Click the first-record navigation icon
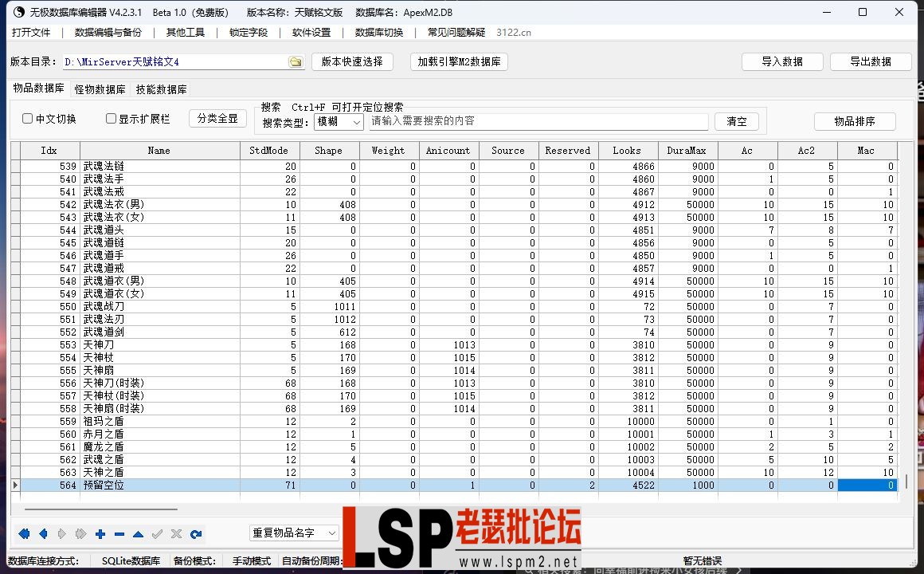924x574 pixels. (24, 534)
